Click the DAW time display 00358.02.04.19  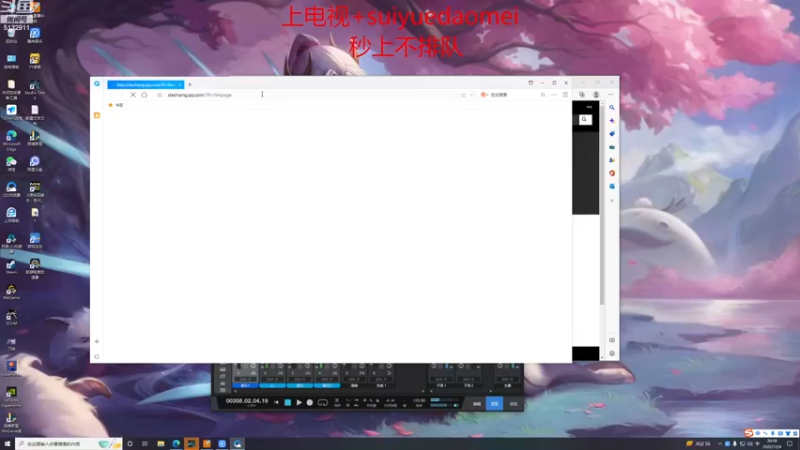(247, 401)
